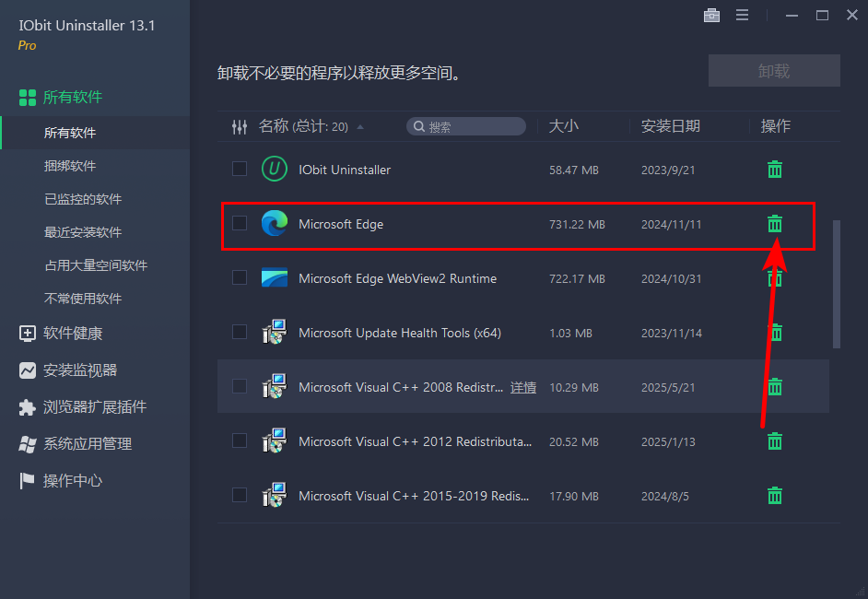This screenshot has height=599, width=868.
Task: Sort by the 大小 column header
Action: 564,126
